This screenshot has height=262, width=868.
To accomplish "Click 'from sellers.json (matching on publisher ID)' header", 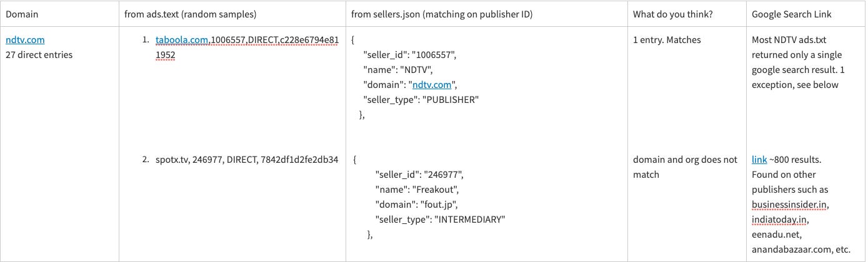I will click(442, 14).
